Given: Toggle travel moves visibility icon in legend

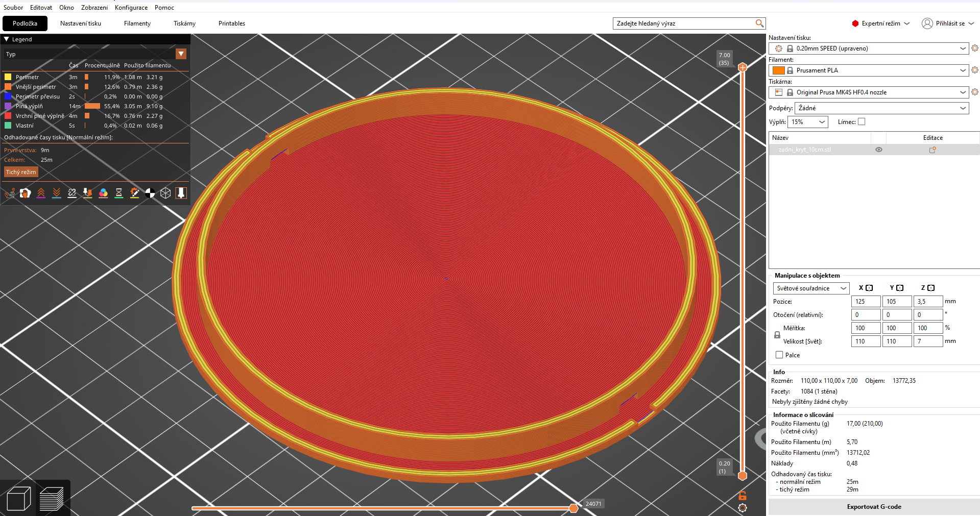Looking at the screenshot, I should pyautogui.click(x=10, y=193).
